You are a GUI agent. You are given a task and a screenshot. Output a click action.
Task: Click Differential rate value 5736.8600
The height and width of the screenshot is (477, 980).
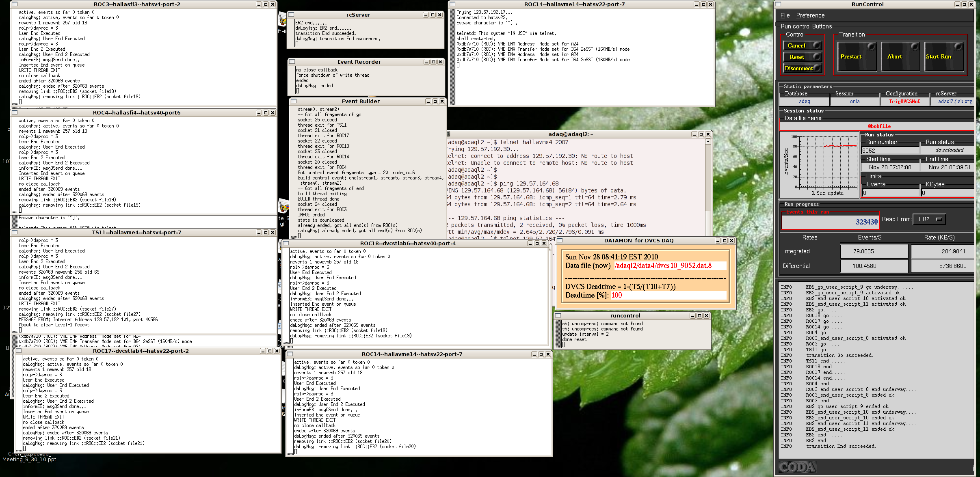coord(943,266)
